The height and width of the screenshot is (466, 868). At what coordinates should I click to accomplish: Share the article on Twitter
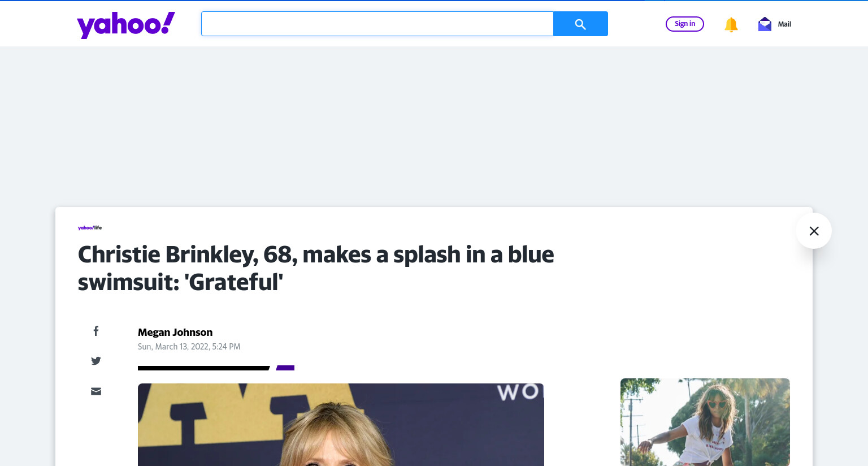coord(96,361)
